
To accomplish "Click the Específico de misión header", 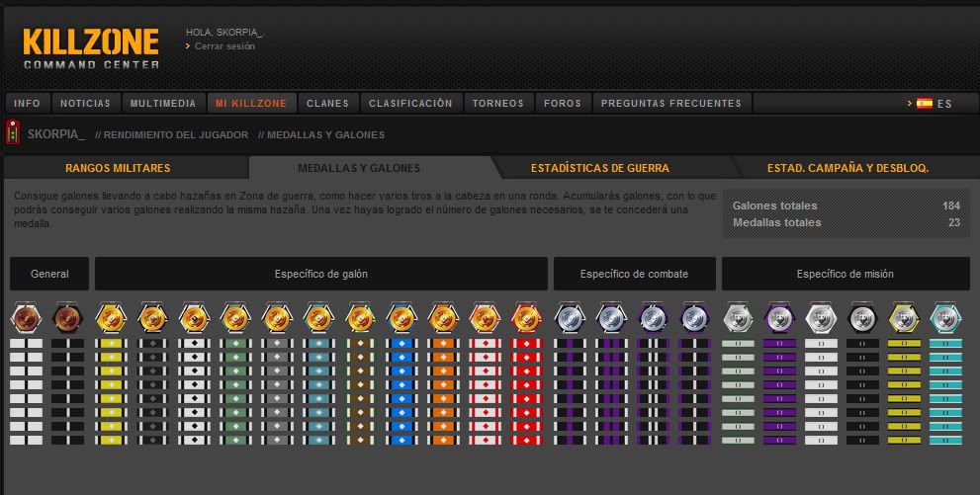I will (846, 274).
